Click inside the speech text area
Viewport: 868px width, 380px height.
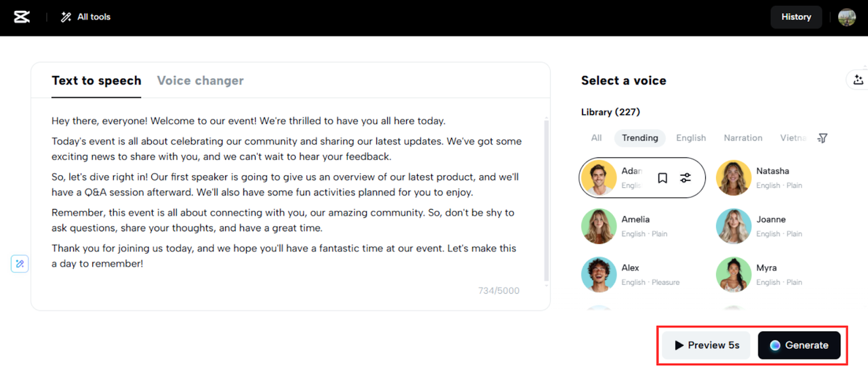tap(285, 204)
